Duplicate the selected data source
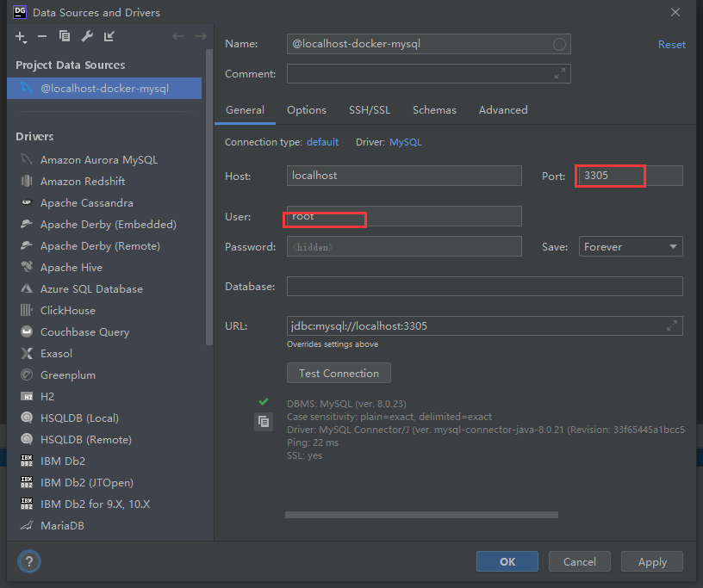Image resolution: width=703 pixels, height=588 pixels. [x=65, y=36]
